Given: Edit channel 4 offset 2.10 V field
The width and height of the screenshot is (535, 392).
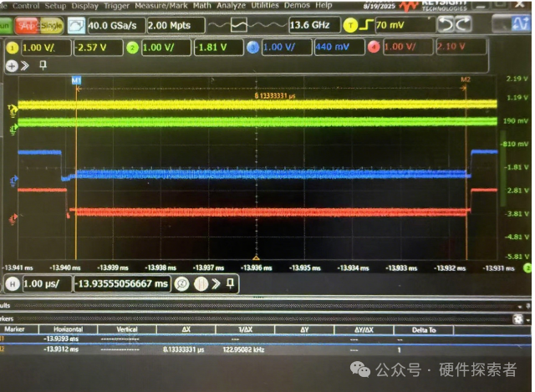Looking at the screenshot, I should tap(461, 47).
